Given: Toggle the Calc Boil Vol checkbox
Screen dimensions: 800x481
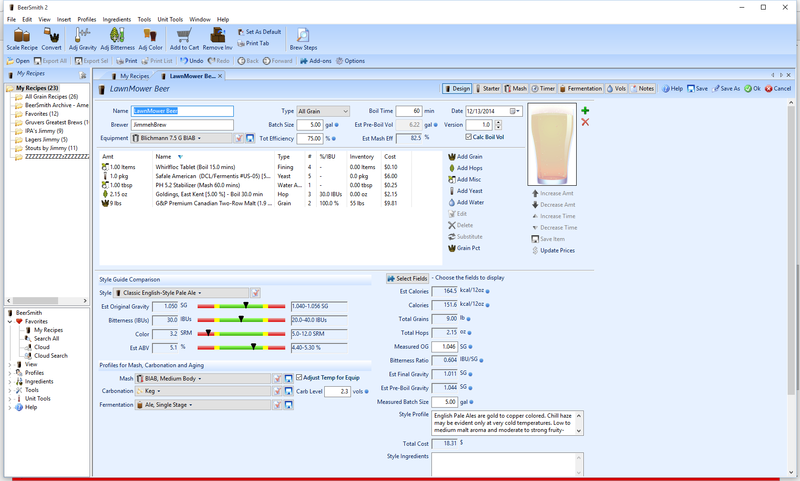Looking at the screenshot, I should 468,137.
